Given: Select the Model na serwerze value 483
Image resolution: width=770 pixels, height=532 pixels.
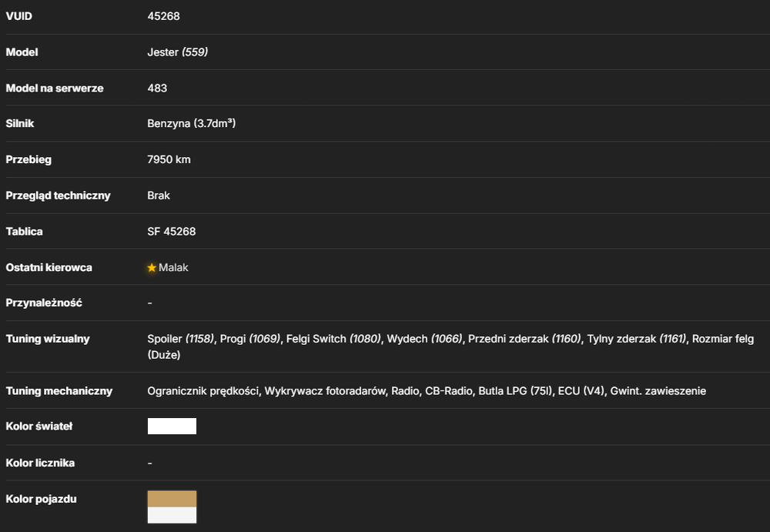Looking at the screenshot, I should point(157,88).
